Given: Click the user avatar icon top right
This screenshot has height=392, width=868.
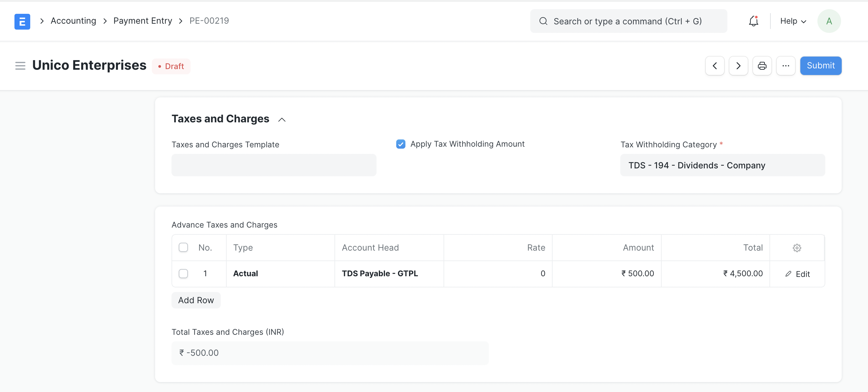Looking at the screenshot, I should point(830,21).
